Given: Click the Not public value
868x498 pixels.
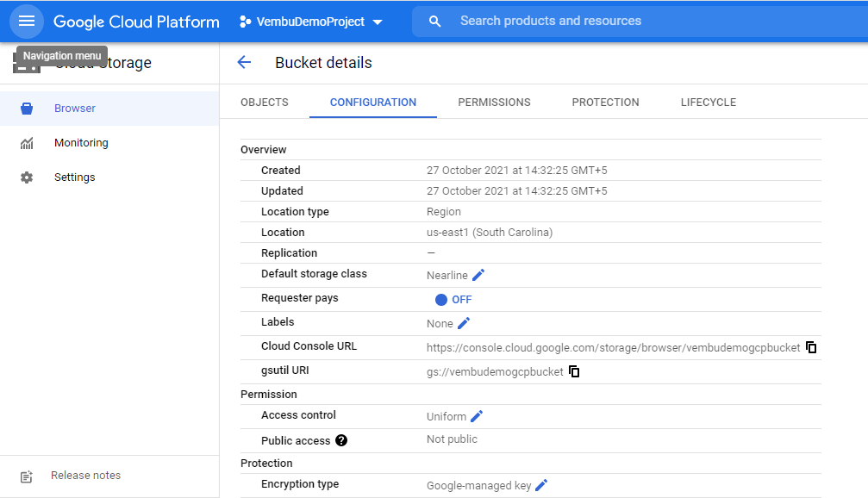Looking at the screenshot, I should pyautogui.click(x=452, y=439).
